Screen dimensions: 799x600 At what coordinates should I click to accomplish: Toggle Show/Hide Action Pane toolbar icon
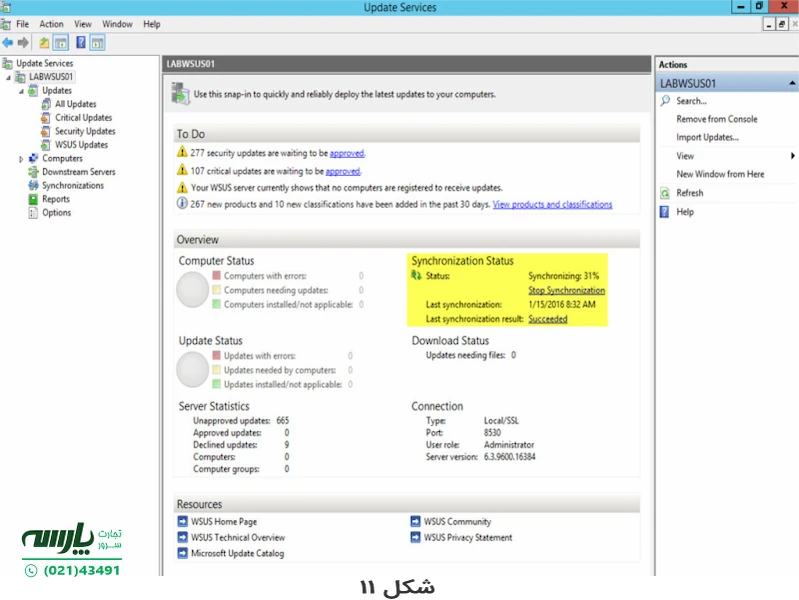tap(97, 43)
